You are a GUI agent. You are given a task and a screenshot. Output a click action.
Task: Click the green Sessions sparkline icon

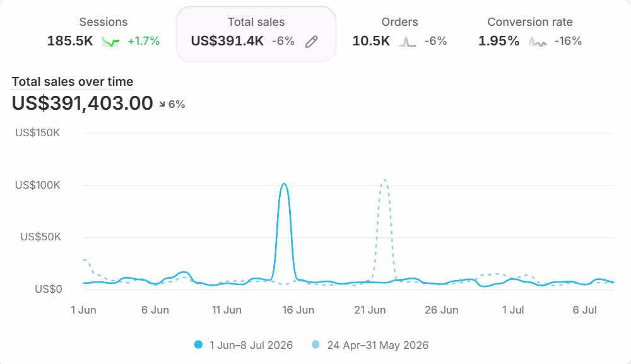(110, 42)
